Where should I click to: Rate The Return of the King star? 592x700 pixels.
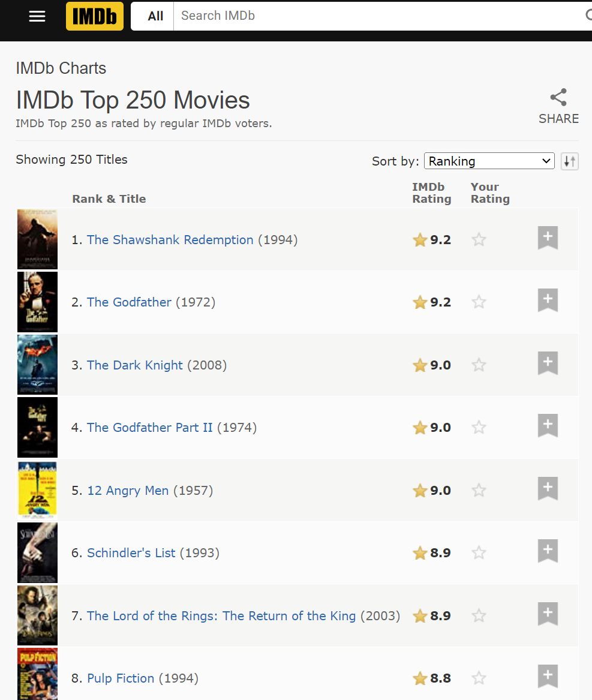[x=479, y=616]
